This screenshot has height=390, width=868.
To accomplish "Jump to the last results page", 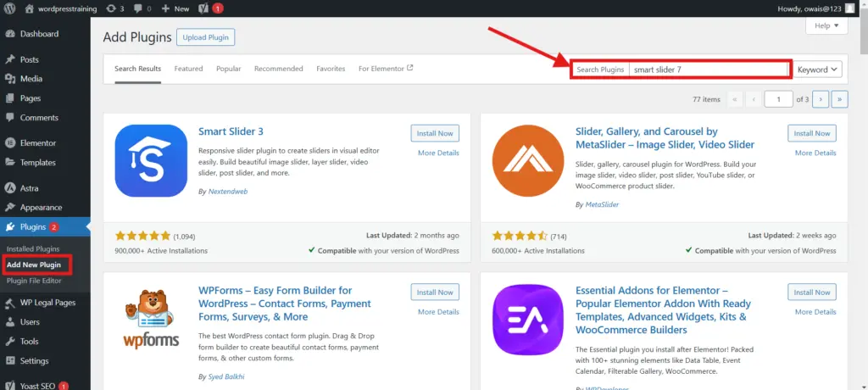I will (x=839, y=99).
